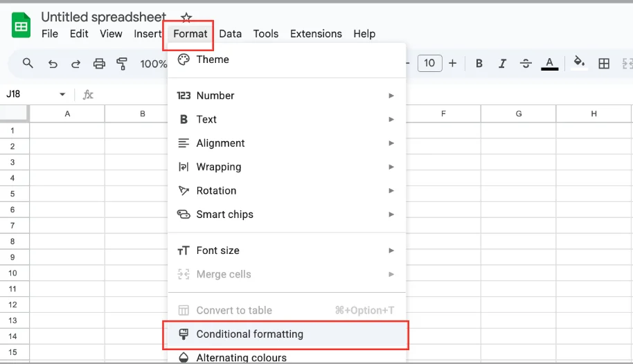Click the borders grid icon
Image resolution: width=633 pixels, height=364 pixels.
click(x=604, y=64)
